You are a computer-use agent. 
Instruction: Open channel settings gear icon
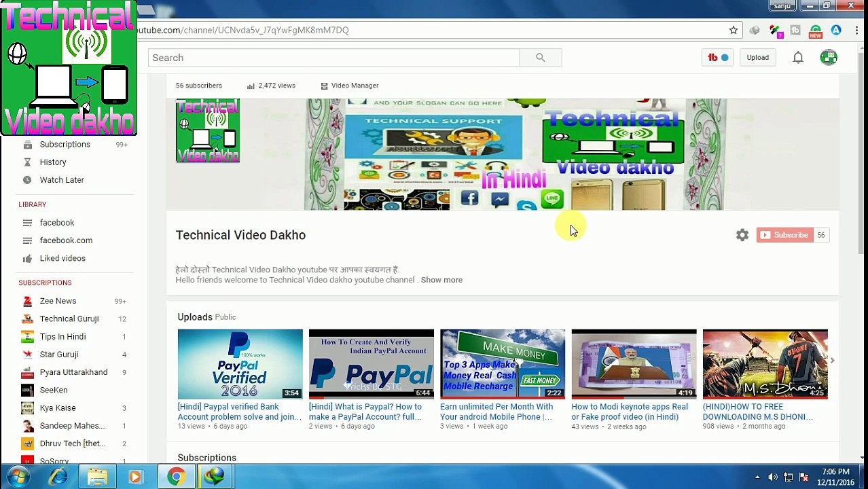(x=742, y=235)
